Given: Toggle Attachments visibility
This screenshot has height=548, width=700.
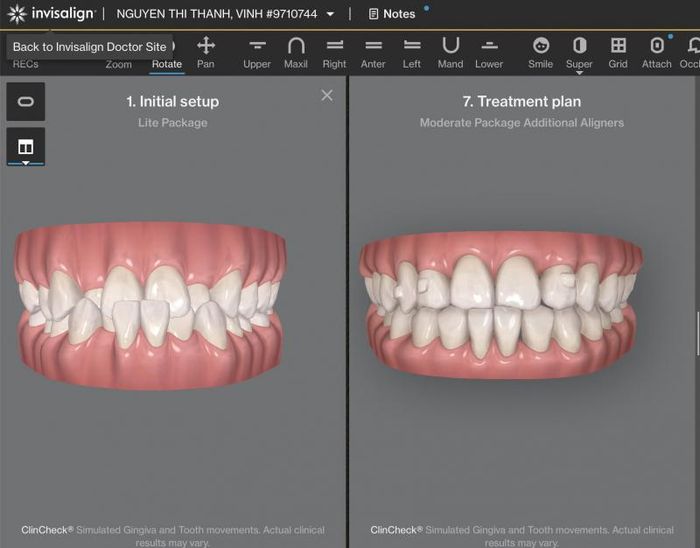Looking at the screenshot, I should pos(657,53).
